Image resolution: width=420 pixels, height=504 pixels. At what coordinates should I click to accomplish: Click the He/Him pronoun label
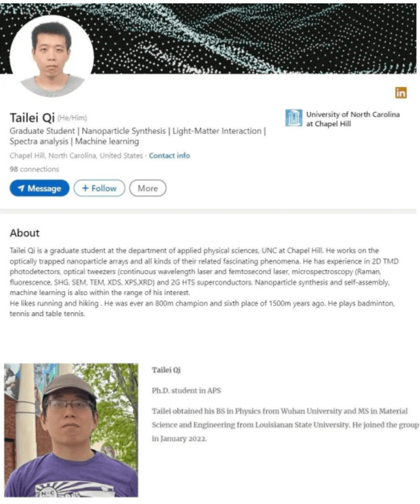click(73, 118)
